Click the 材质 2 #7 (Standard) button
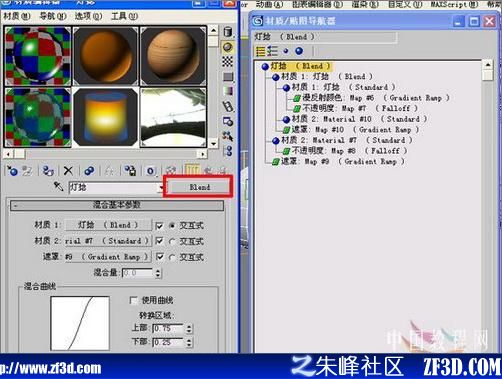This screenshot has width=502, height=379. point(108,241)
